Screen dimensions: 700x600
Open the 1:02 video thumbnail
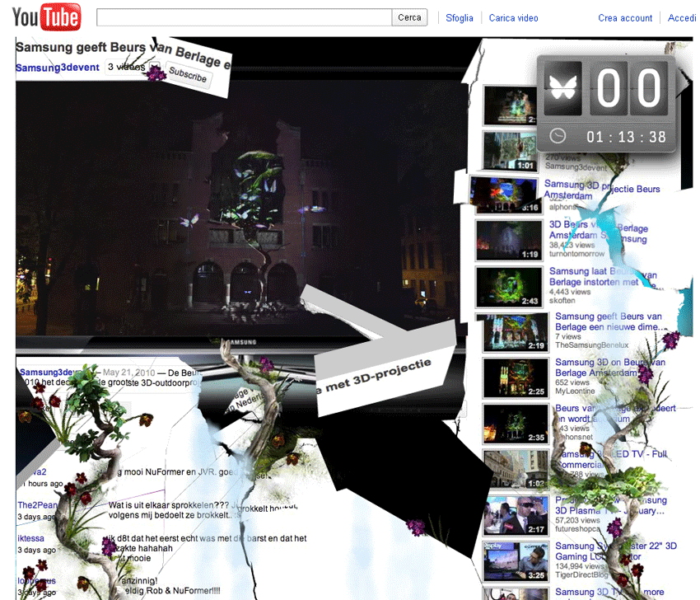pyautogui.click(x=516, y=469)
